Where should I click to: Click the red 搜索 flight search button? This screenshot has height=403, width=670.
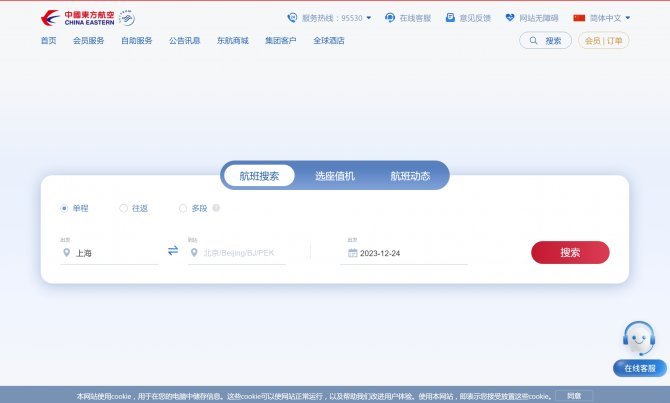[570, 252]
